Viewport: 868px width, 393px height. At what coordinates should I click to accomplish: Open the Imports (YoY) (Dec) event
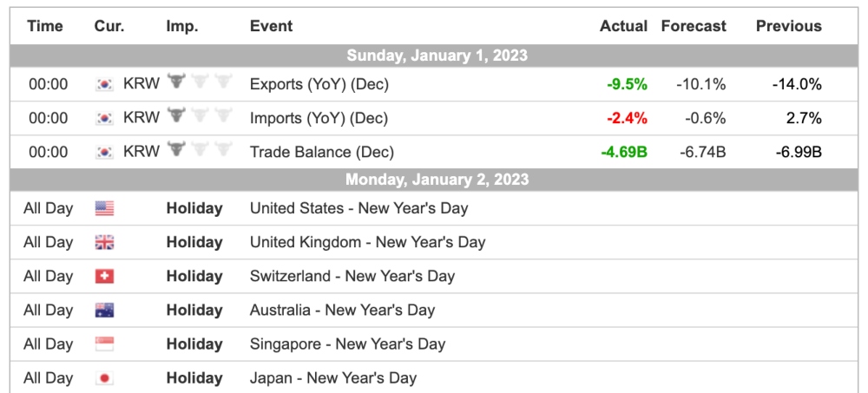coord(319,118)
